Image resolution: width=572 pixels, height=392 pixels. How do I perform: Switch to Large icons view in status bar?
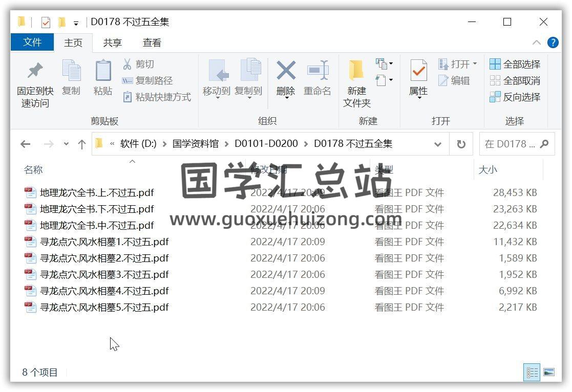tap(549, 373)
